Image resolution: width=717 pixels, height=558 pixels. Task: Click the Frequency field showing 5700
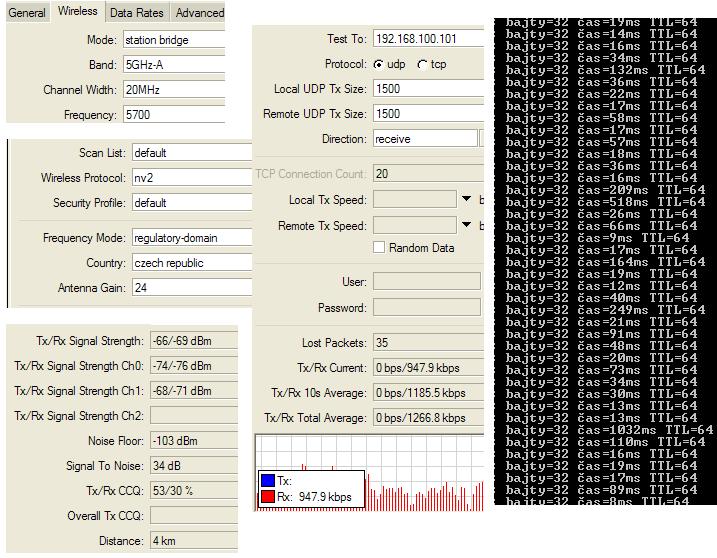point(174,114)
